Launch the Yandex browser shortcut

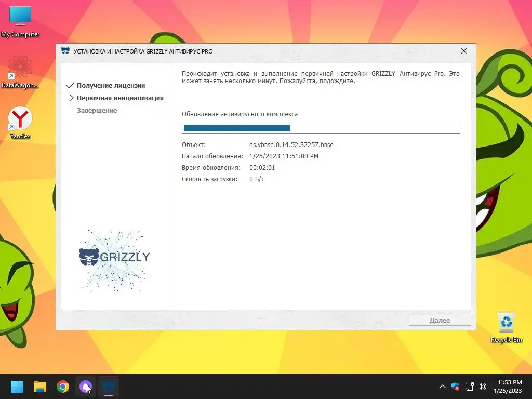(x=20, y=123)
